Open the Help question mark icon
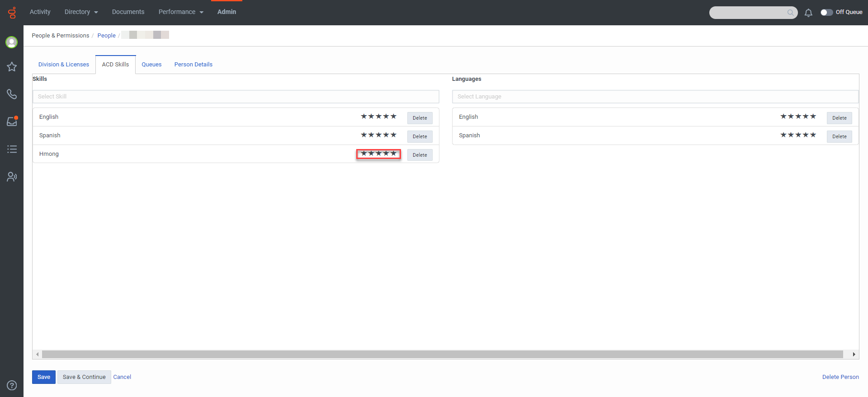This screenshot has width=868, height=397. [12, 385]
